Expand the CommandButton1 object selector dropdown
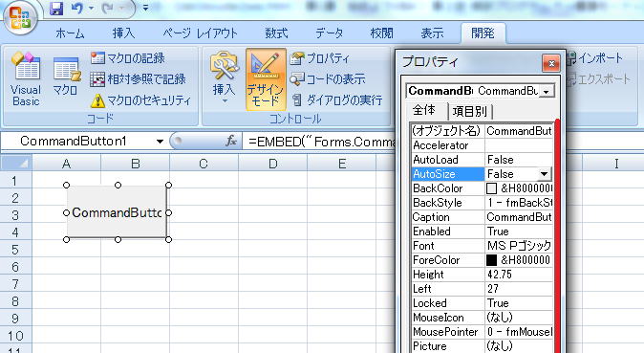The height and width of the screenshot is (353, 644). (546, 91)
